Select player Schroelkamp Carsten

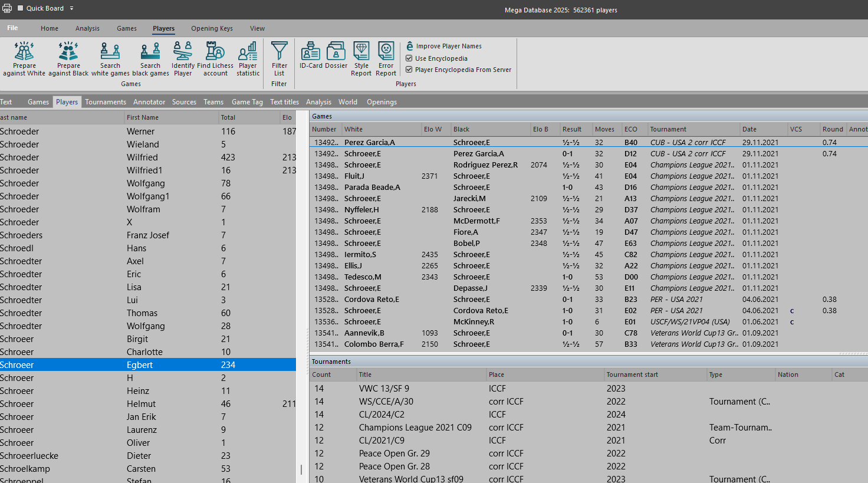point(148,469)
